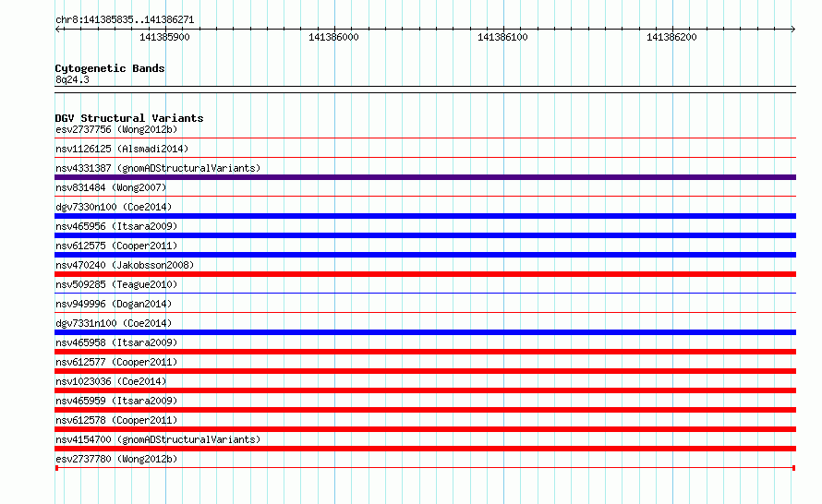
Task: Open the nsv1126125 (Alsmadi2014) variant label
Action: click(122, 149)
